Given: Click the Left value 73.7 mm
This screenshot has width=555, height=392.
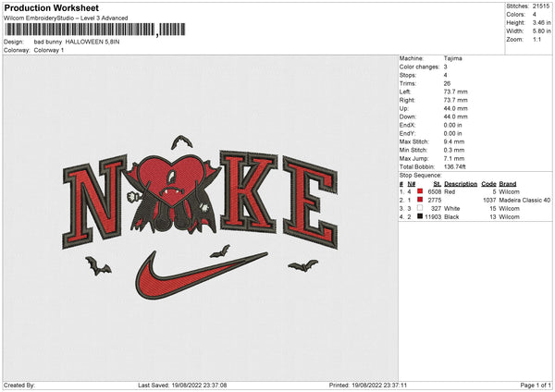Looking at the screenshot, I should (455, 92).
